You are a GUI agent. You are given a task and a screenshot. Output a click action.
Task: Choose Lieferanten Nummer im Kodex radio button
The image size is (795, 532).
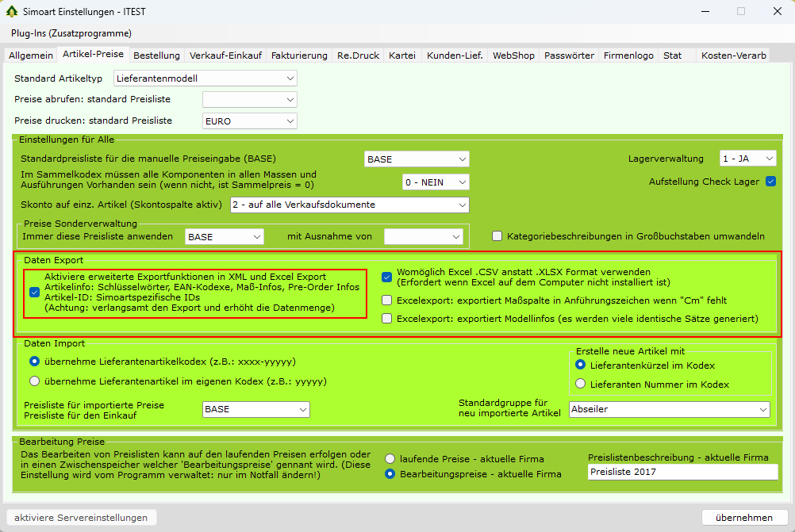[581, 385]
